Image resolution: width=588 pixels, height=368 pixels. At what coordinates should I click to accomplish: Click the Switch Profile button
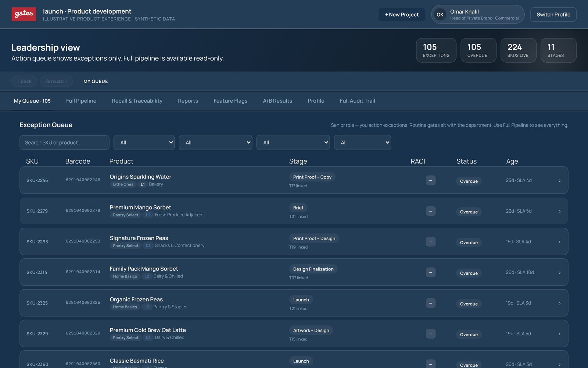[553, 15]
